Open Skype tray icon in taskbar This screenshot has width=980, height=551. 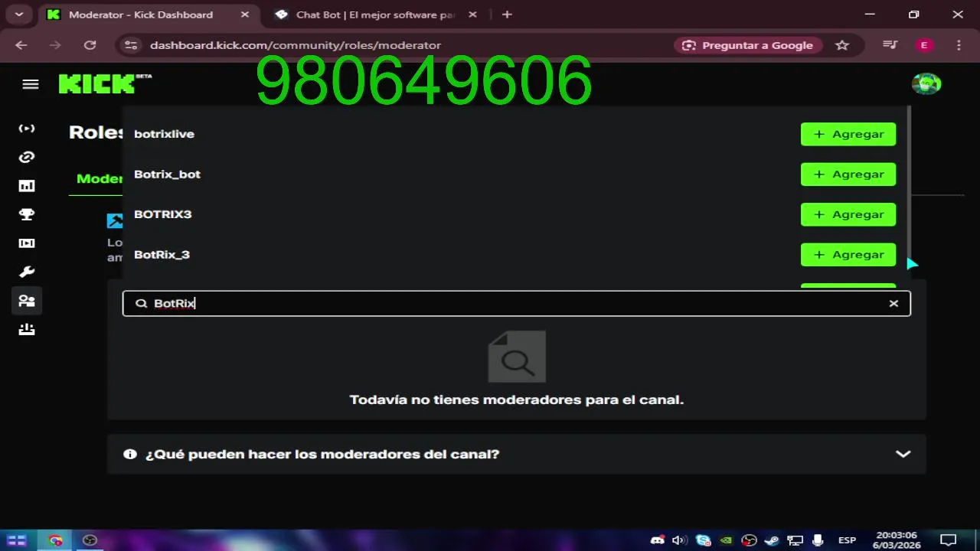tap(703, 540)
